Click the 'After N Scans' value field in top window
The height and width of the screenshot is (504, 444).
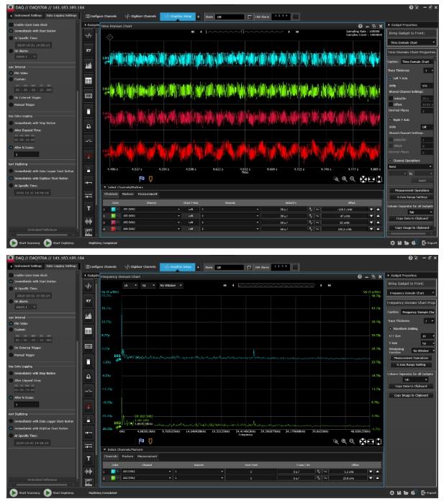pyautogui.click(x=25, y=153)
